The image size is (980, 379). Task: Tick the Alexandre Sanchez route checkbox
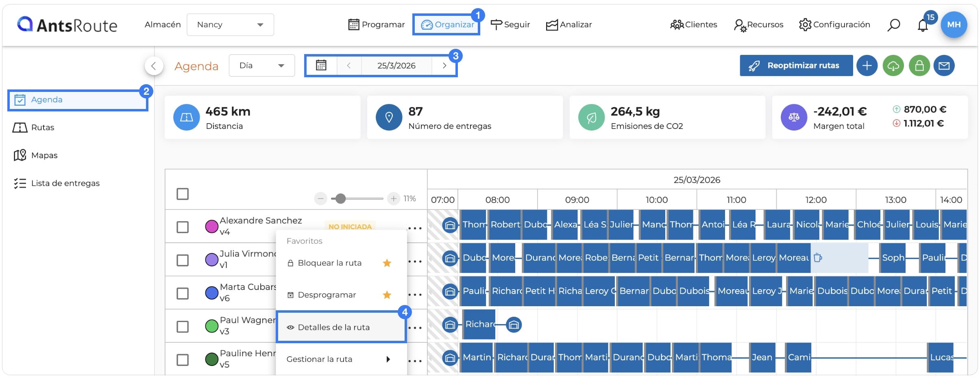click(x=183, y=227)
